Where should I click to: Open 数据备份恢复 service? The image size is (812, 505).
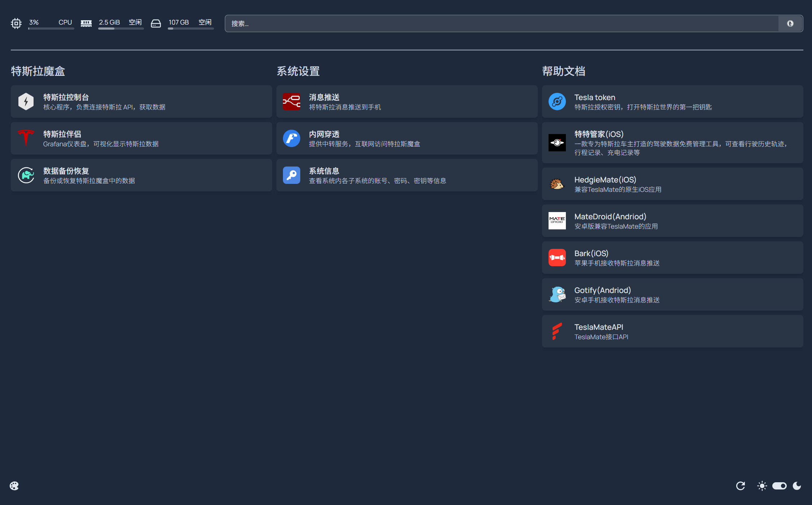pyautogui.click(x=141, y=175)
